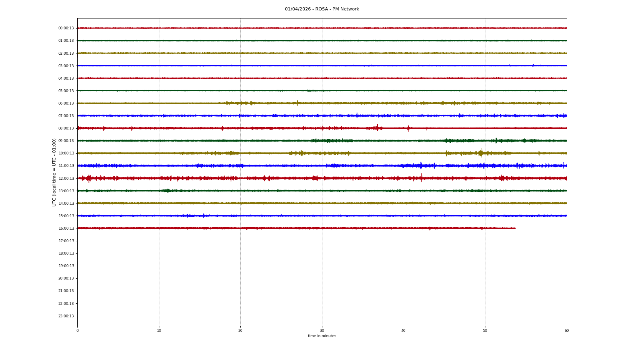The image size is (644, 362).
Task: Select the 23:00:13 row time label
Action: click(x=66, y=316)
